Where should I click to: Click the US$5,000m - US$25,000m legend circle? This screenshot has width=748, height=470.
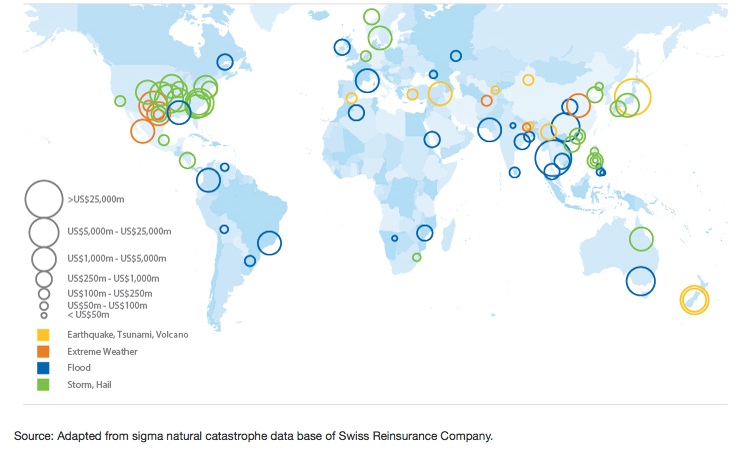point(43,232)
